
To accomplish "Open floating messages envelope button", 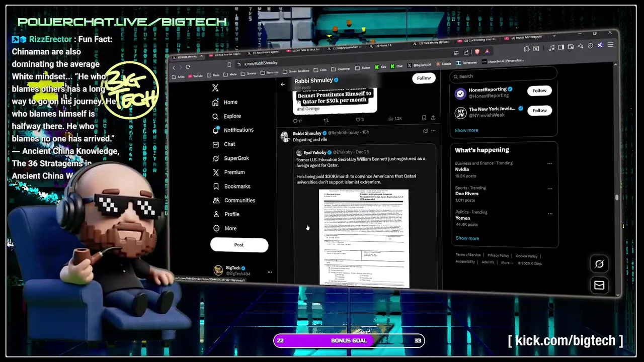I will (599, 285).
